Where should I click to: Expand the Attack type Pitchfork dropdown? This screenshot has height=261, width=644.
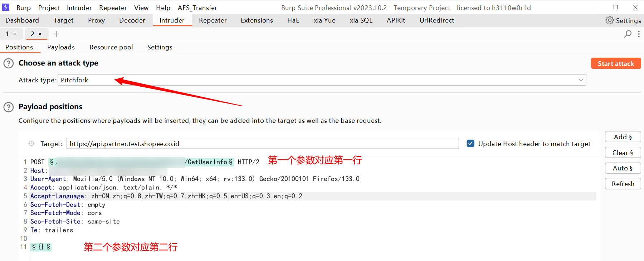pyautogui.click(x=581, y=80)
